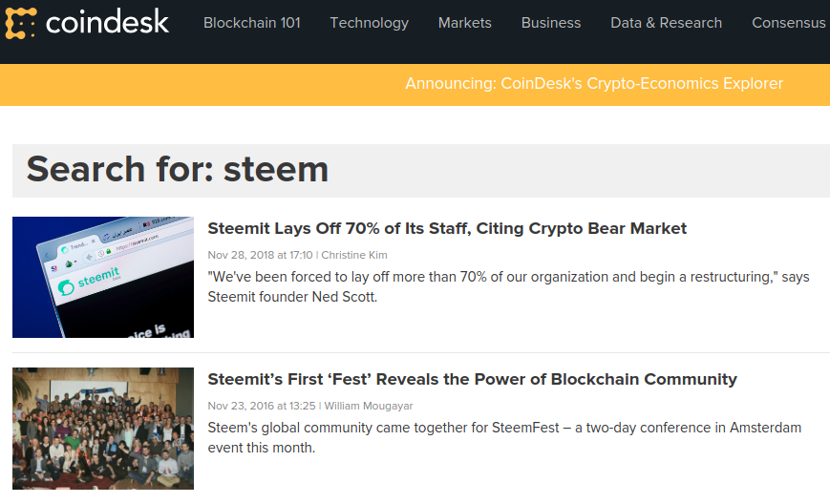Open the Steemit browser screenshot thumbnail
Screen dimensions: 830x504
pyautogui.click(x=103, y=277)
